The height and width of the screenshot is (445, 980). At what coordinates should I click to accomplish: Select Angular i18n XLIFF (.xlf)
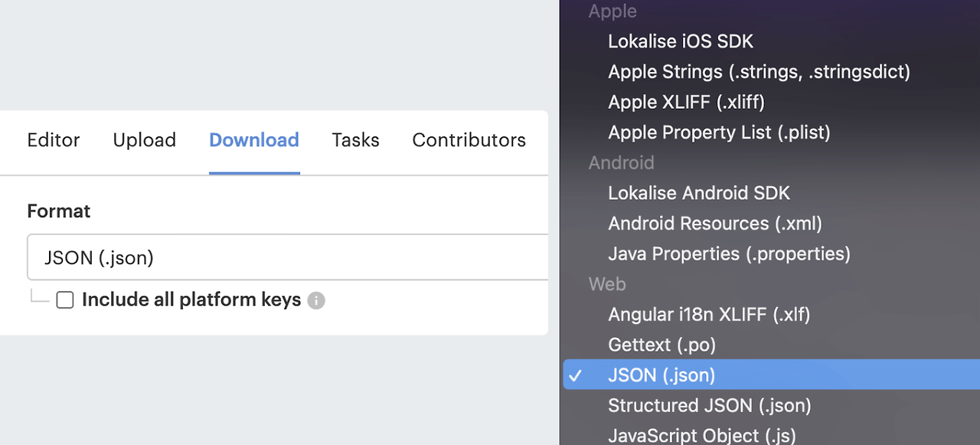709,314
